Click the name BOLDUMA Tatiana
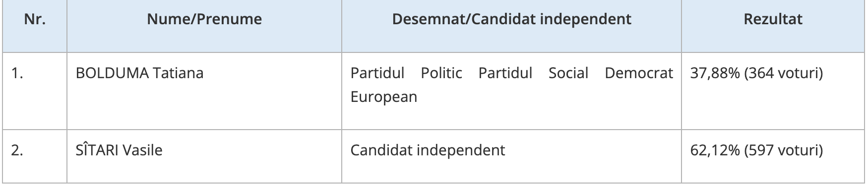This screenshot has width=868, height=187. coord(139,73)
